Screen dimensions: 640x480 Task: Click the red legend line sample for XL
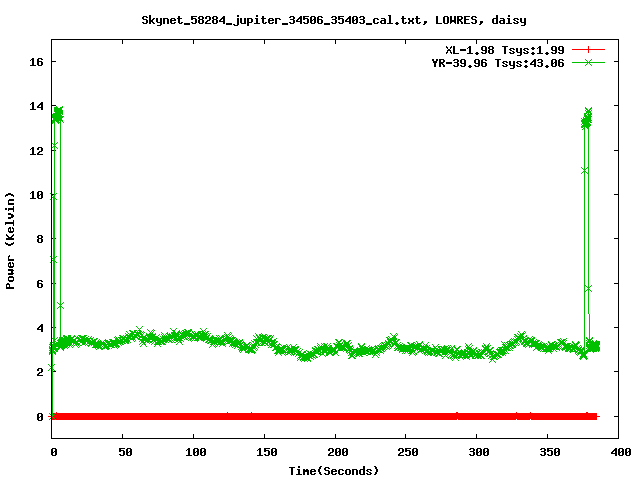(588, 50)
